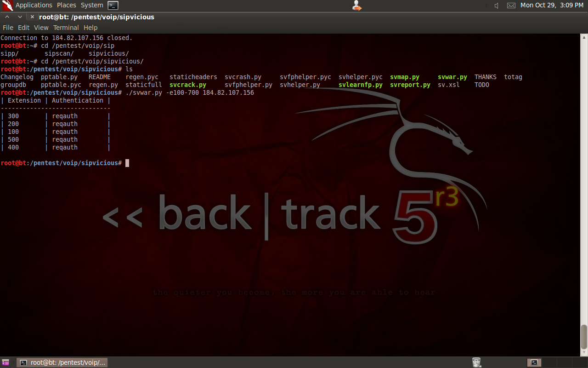
Task: Click the svcrack.py file name
Action: 188,85
